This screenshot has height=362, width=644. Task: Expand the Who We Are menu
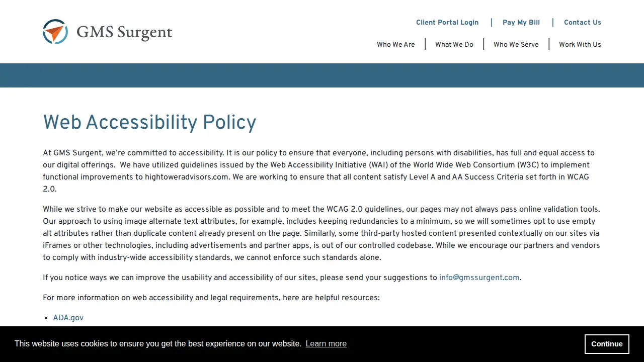[x=396, y=44]
